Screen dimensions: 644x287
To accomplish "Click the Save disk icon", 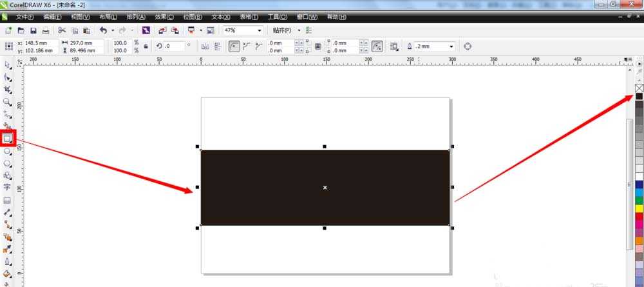I will click(33, 30).
